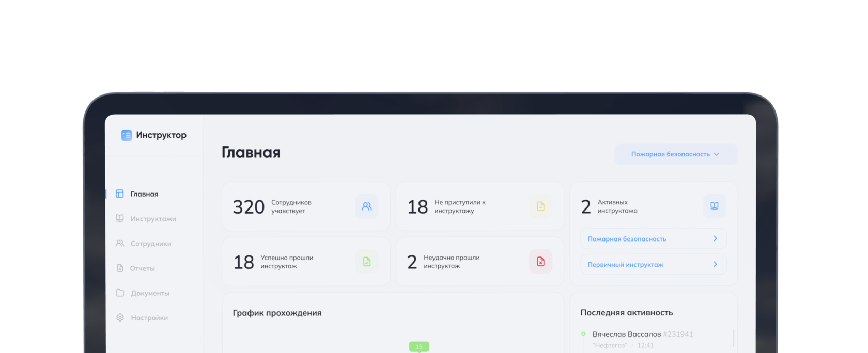Expand the Пожарная безопасность row chevron

click(715, 238)
